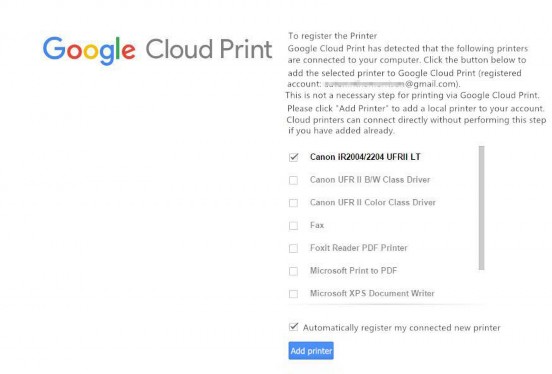Select the Foxit Reader PDF Printer checkbox
The image size is (552, 374).
coord(293,248)
